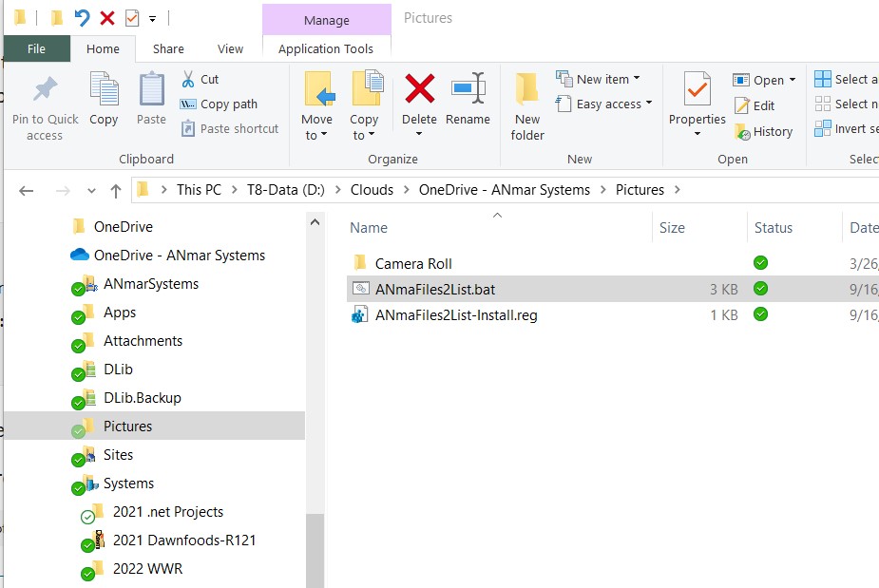The width and height of the screenshot is (879, 588).
Task: Select DLib.Backup folder in navigation tree
Action: [142, 398]
